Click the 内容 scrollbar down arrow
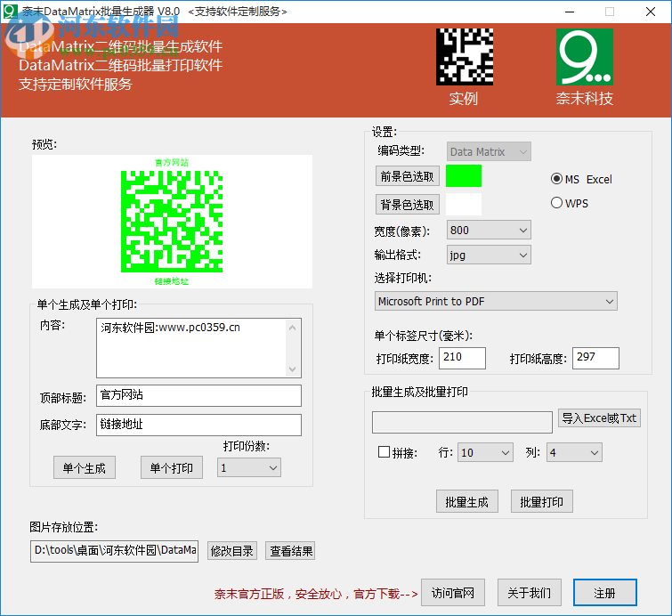This screenshot has height=616, width=672. point(293,369)
